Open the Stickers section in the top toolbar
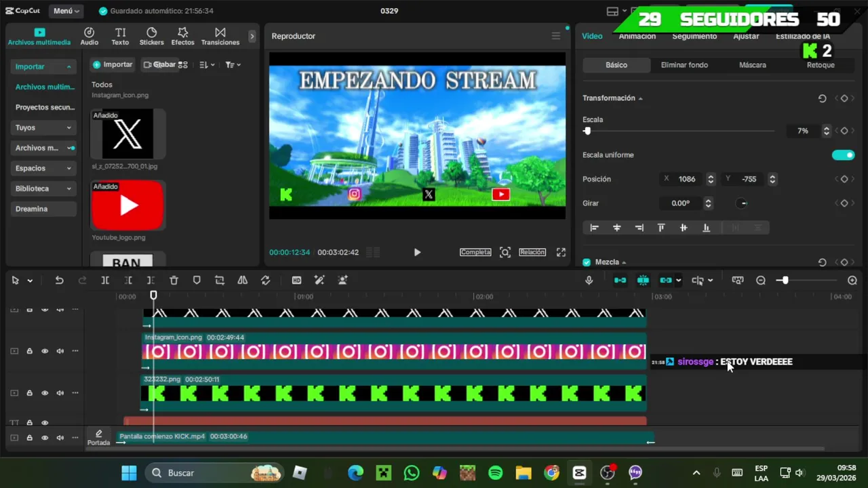This screenshot has width=868, height=488. [x=151, y=37]
